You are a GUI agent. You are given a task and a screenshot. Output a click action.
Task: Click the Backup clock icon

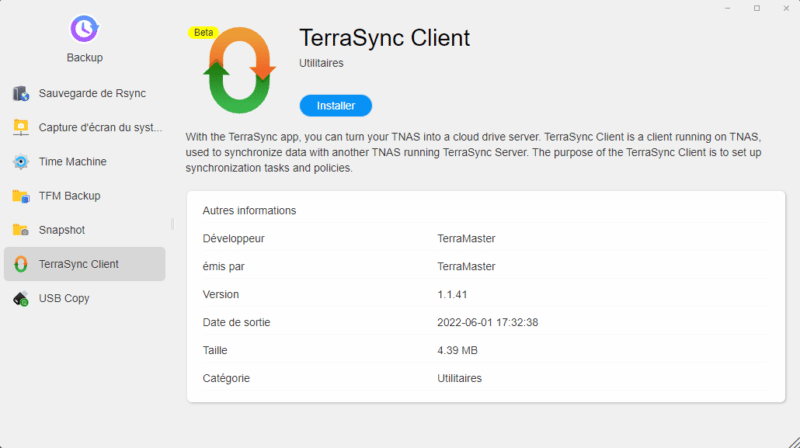click(84, 29)
